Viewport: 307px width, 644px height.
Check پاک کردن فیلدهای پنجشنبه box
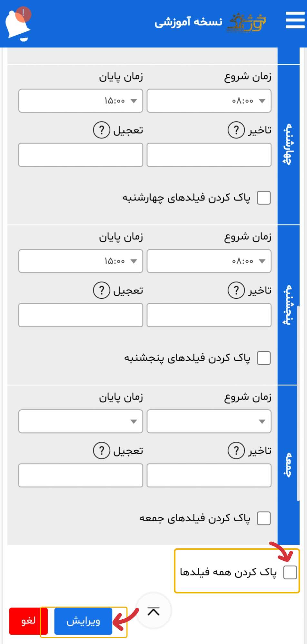(x=264, y=358)
